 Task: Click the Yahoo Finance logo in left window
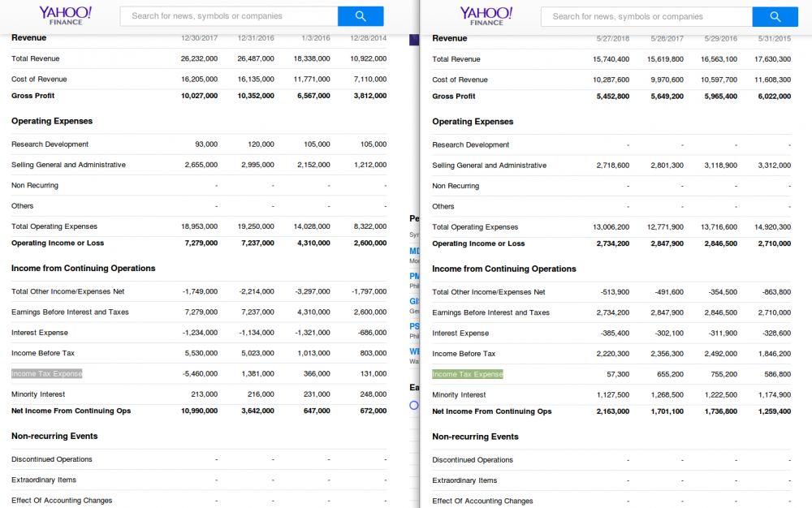65,15
